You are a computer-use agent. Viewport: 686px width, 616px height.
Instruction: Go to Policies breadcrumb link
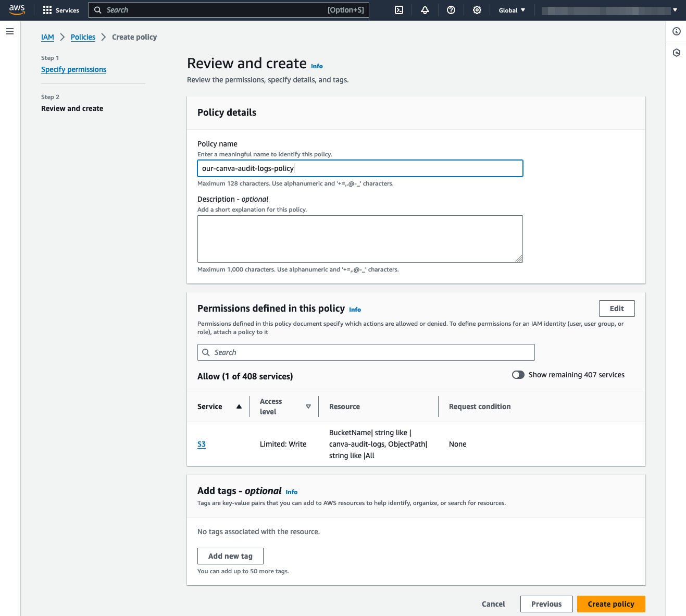[x=83, y=37]
